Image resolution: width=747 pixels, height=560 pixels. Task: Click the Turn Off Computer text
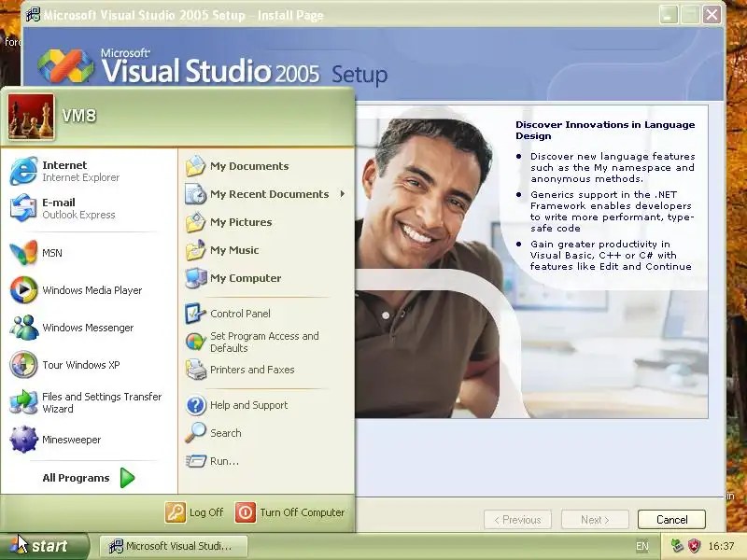[302, 512]
